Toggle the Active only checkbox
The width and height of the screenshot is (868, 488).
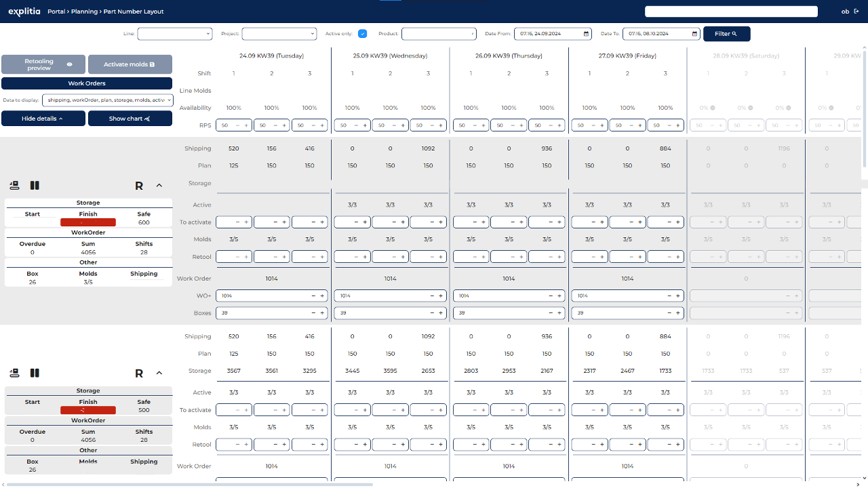(362, 34)
